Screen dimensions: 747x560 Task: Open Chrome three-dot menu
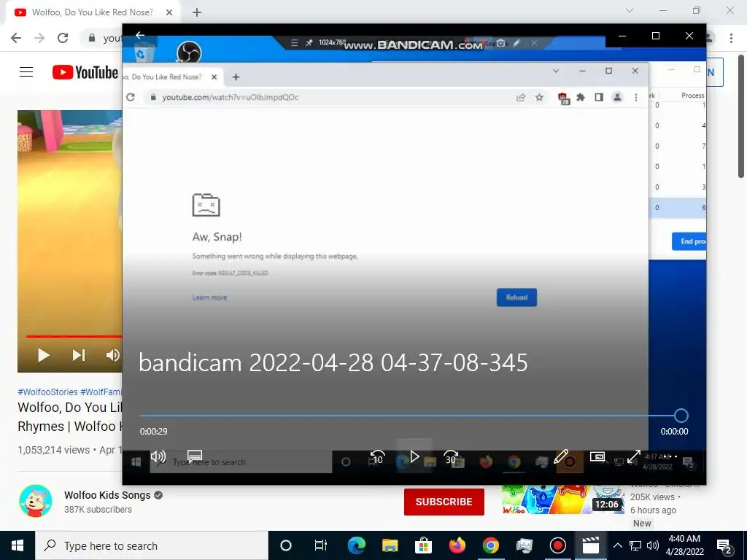pyautogui.click(x=731, y=38)
